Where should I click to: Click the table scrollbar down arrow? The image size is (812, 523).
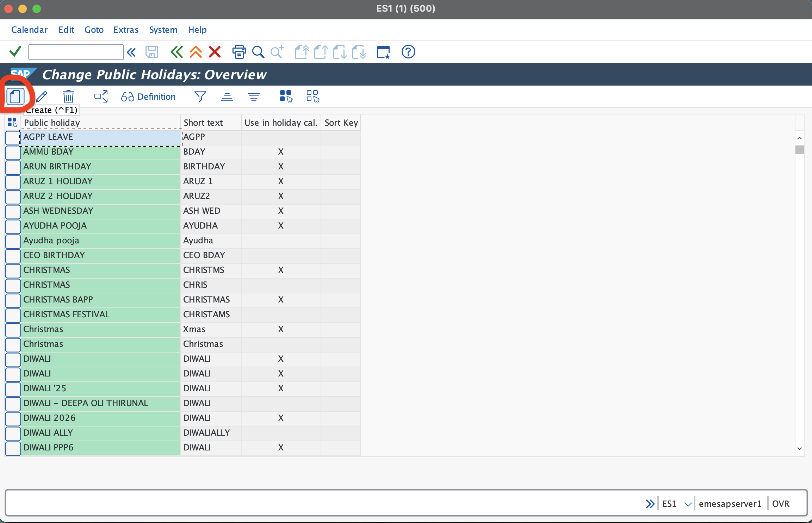799,449
